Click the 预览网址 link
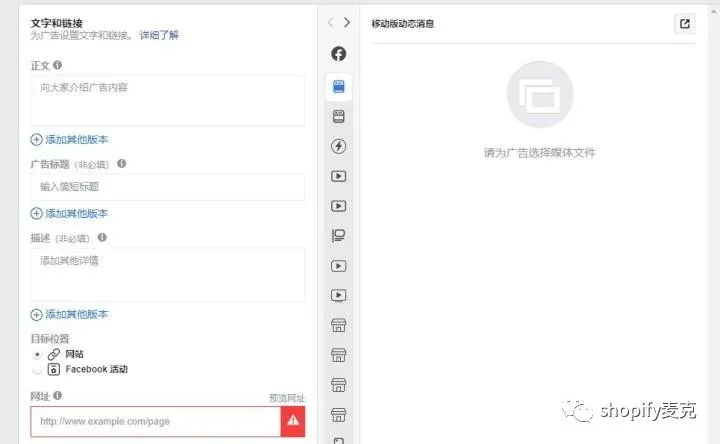 pyautogui.click(x=287, y=398)
